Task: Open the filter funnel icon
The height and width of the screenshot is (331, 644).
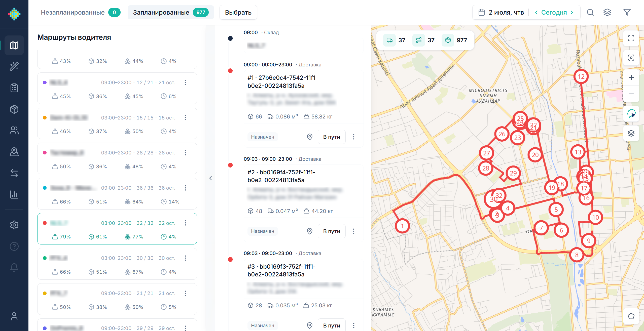Action: coord(627,12)
